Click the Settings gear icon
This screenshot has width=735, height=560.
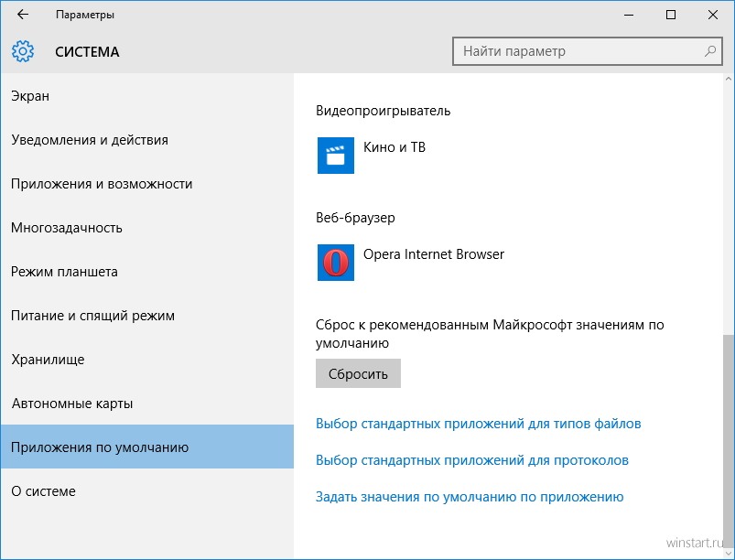23,51
